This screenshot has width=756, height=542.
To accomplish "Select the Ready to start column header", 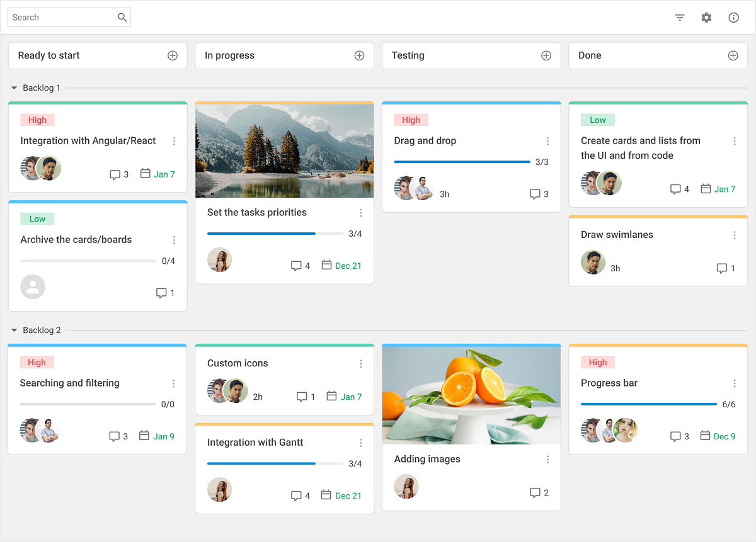I will (x=48, y=55).
